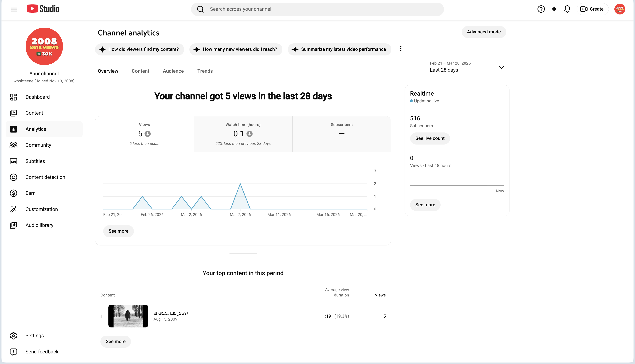
Task: Click the Community sidebar icon
Action: (14, 145)
